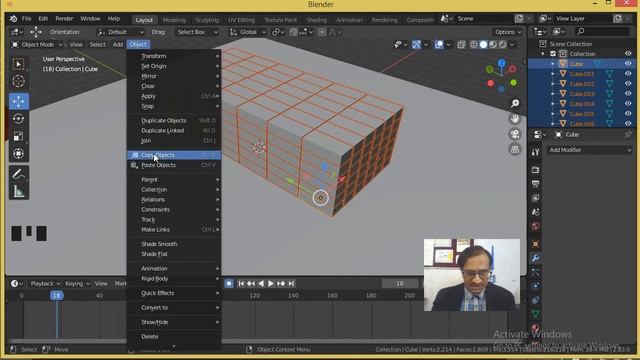The width and height of the screenshot is (640, 360).
Task: Open the Keying dropdown in timeline
Action: [x=77, y=283]
